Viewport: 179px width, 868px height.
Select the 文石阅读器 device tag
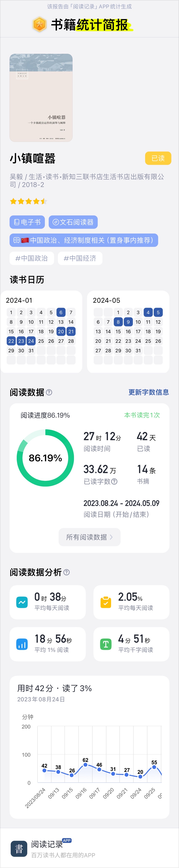pyautogui.click(x=73, y=222)
